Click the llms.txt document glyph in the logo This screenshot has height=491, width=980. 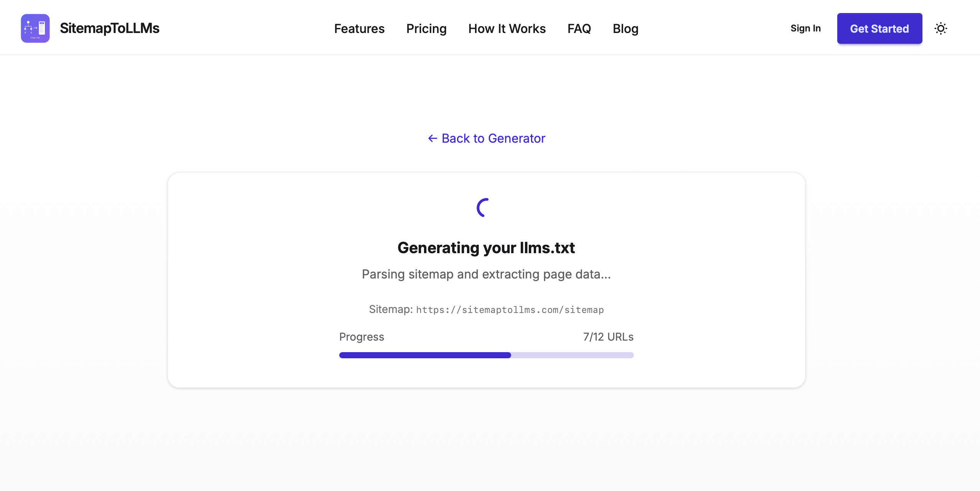coord(41,28)
